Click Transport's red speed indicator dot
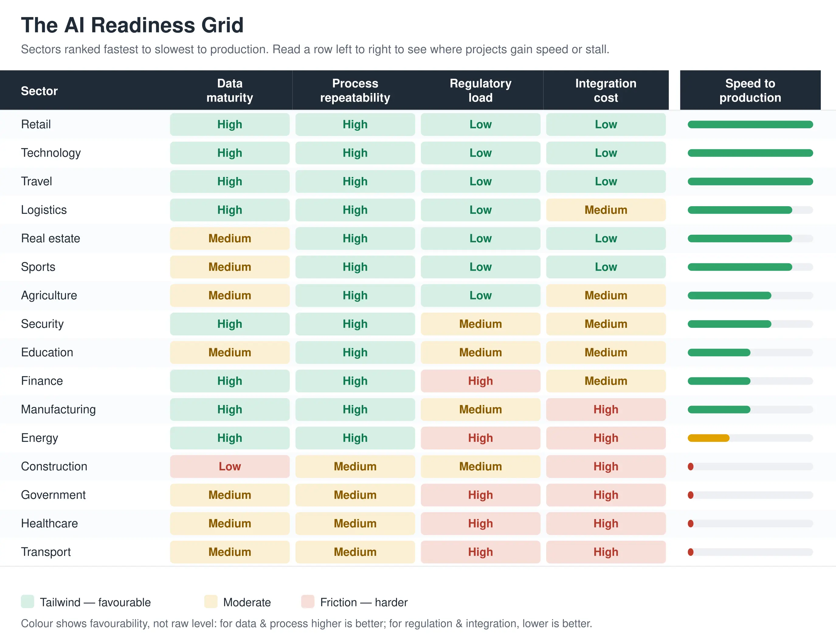Screen dimensions: 836x644 pyautogui.click(x=691, y=552)
